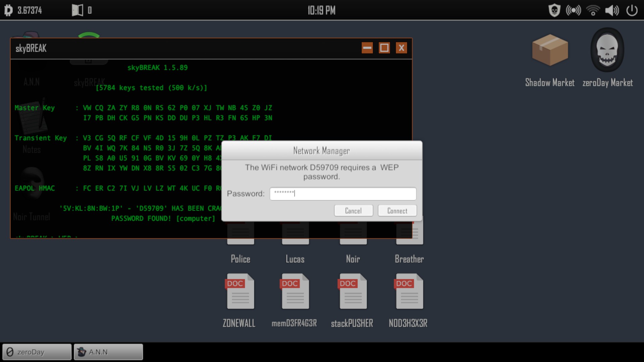This screenshot has height=362, width=644.
Task: Open the ZONEWALL document
Action: [240, 291]
